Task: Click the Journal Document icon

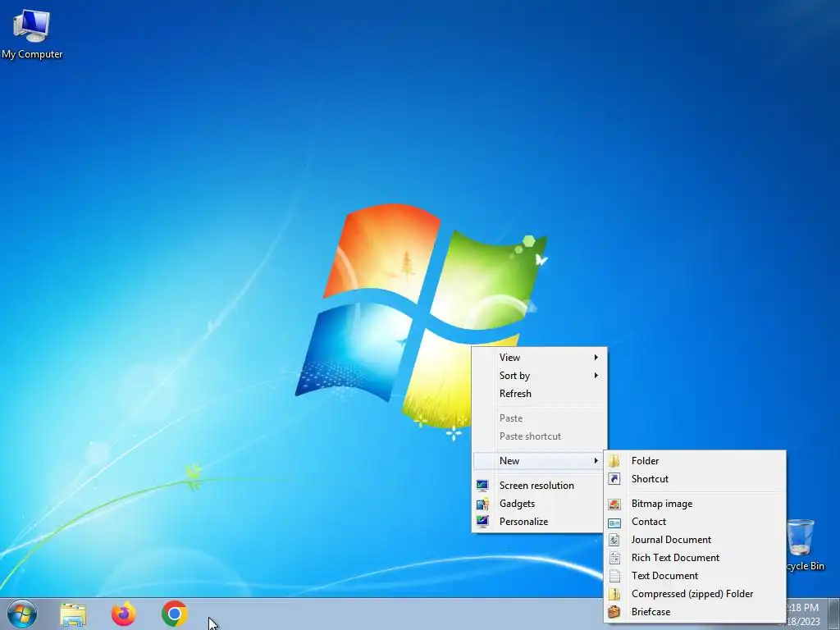Action: coord(614,540)
